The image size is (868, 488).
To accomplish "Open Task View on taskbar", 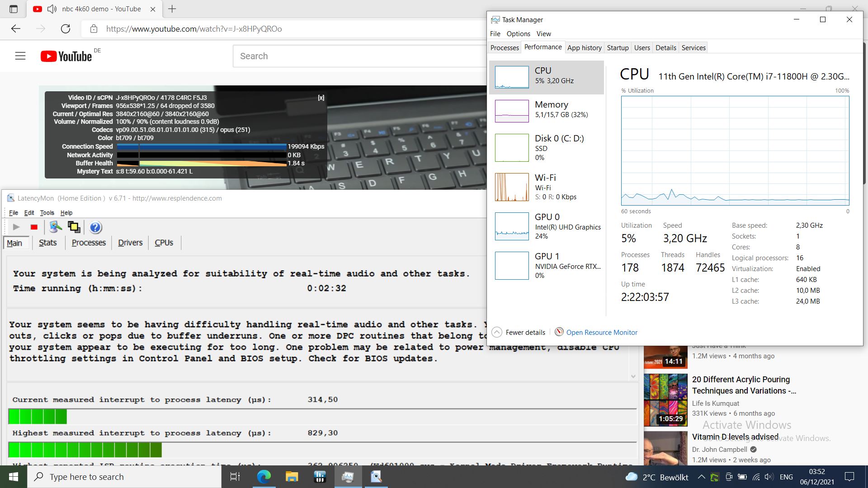I will pos(235,477).
